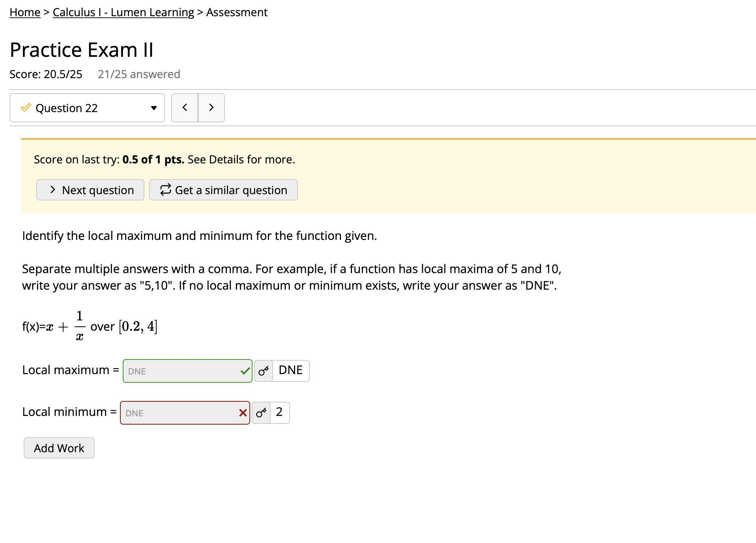
Task: Click the Add Work button
Action: [x=59, y=448]
